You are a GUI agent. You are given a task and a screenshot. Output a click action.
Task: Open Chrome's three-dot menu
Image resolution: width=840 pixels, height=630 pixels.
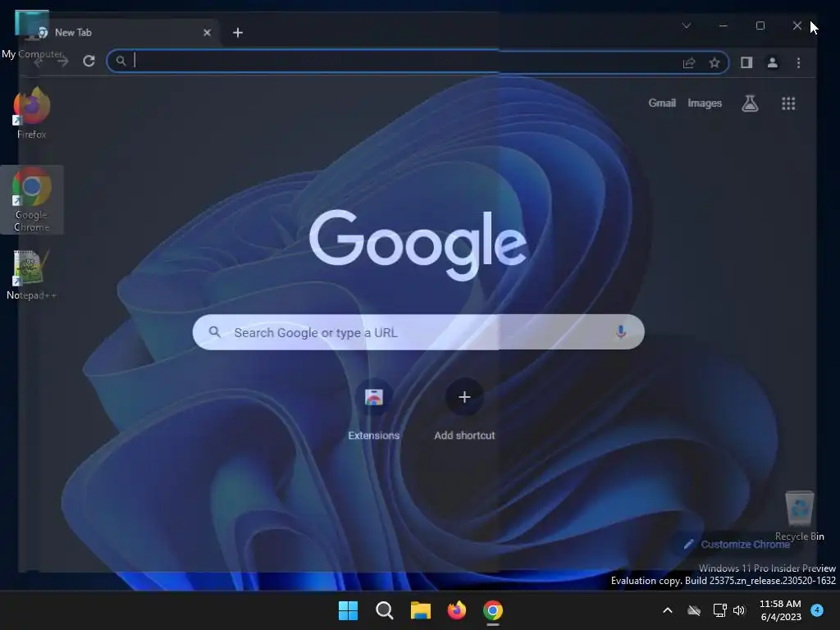(x=798, y=62)
